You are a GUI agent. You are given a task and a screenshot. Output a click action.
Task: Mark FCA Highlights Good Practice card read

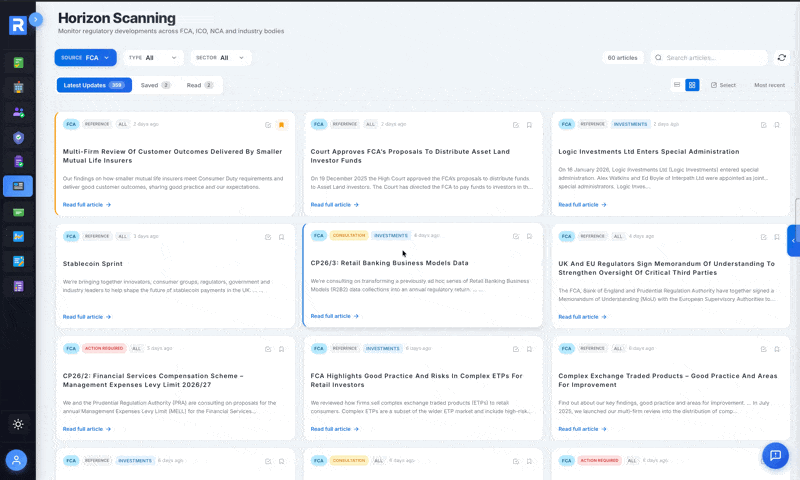[x=516, y=349]
